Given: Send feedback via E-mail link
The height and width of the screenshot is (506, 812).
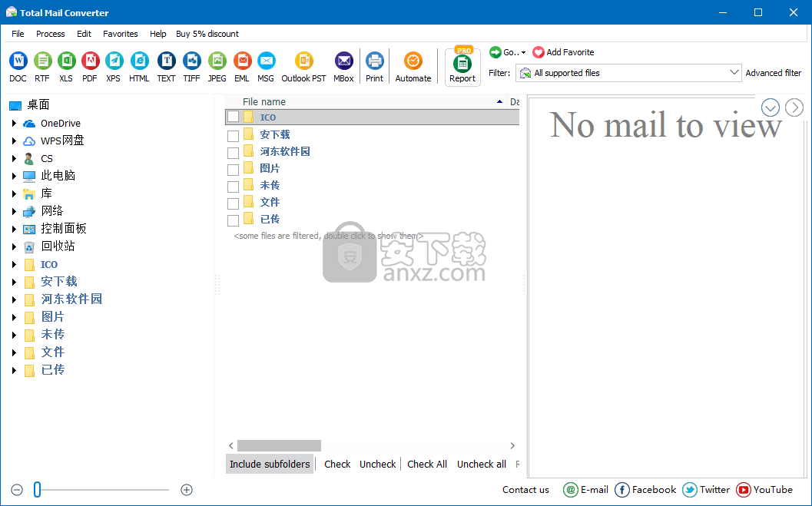Looking at the screenshot, I should [585, 489].
